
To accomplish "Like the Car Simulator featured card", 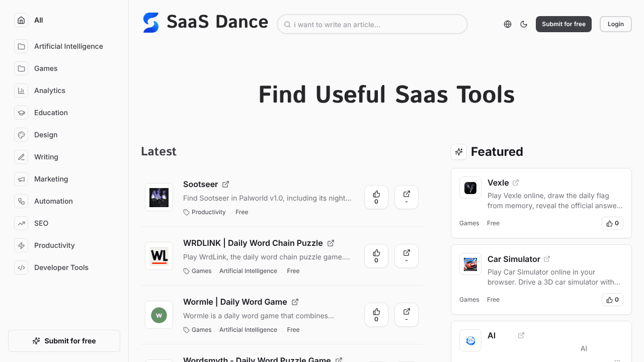I will [613, 300].
